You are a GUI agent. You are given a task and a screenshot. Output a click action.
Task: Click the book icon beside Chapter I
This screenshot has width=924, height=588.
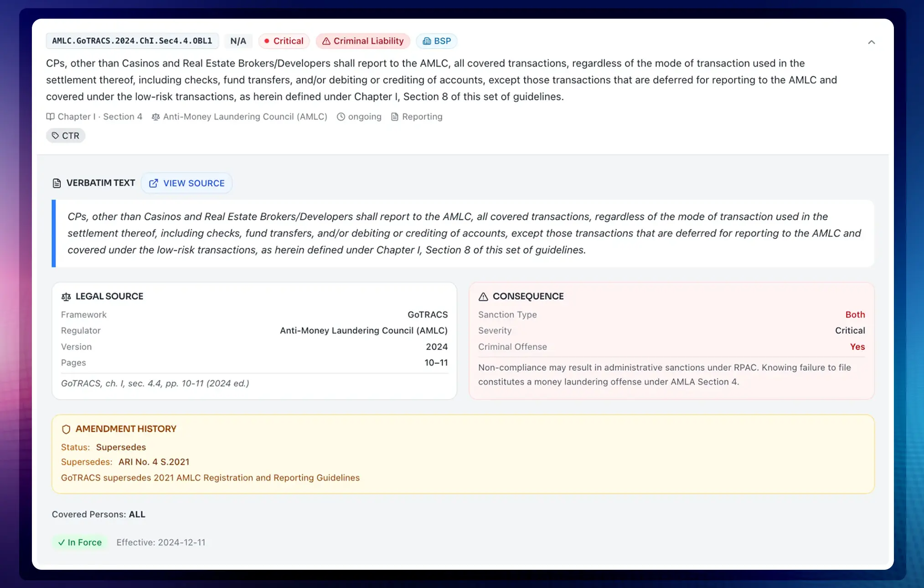[51, 117]
